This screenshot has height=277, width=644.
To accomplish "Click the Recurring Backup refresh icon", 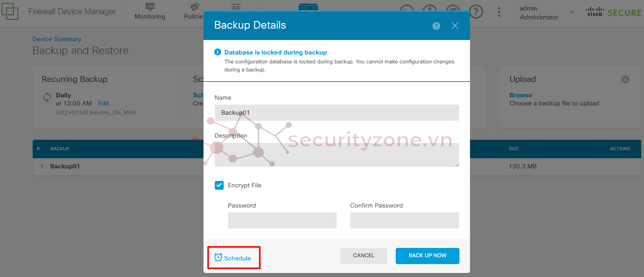I will click(x=47, y=97).
